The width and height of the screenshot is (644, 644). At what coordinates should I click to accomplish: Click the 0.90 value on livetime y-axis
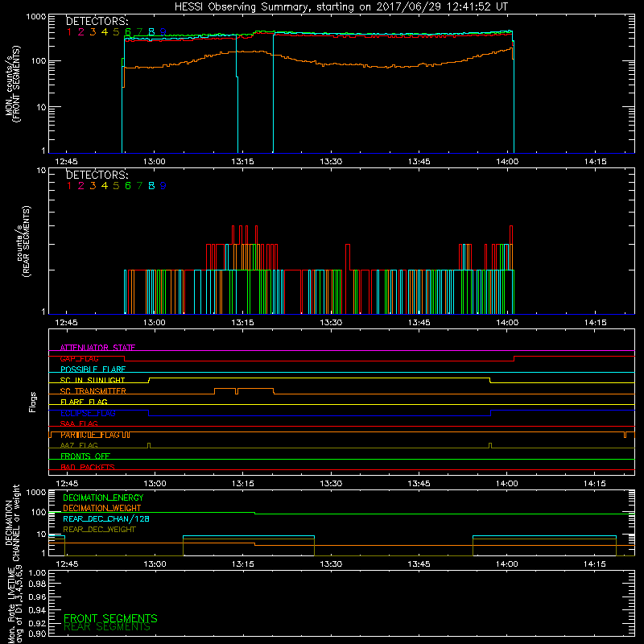[37, 634]
